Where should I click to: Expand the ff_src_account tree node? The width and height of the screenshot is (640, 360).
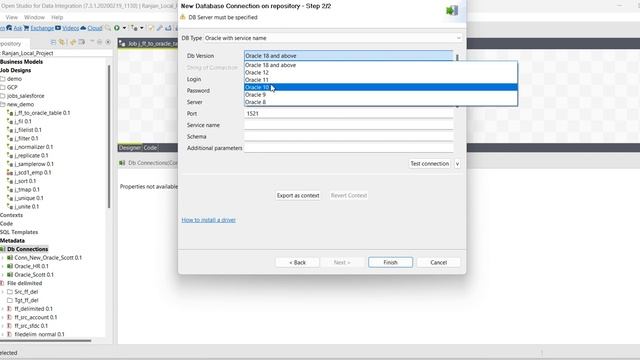pos(3,317)
